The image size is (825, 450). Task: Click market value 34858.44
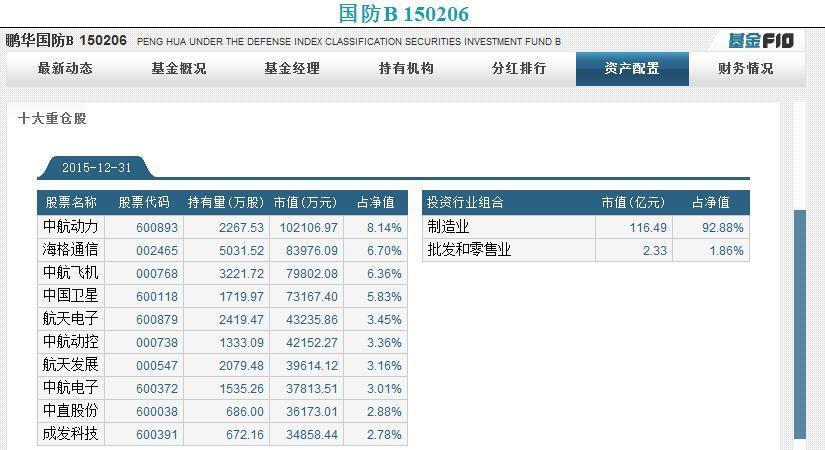coord(312,435)
